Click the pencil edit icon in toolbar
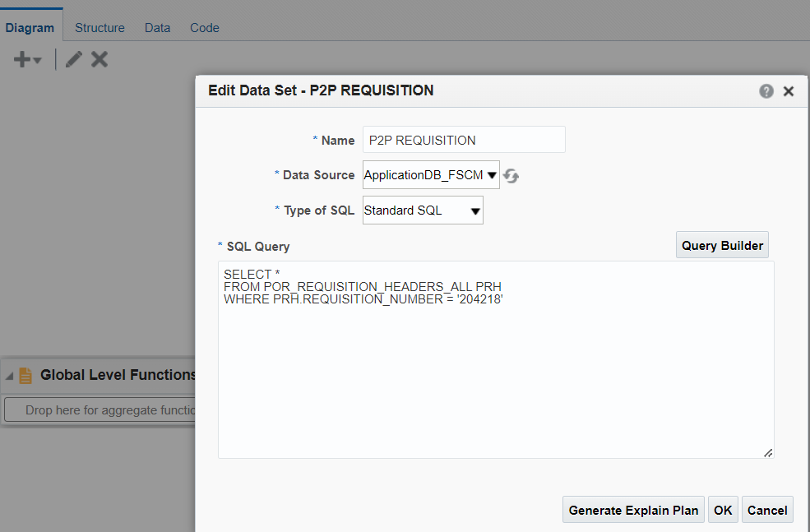The width and height of the screenshot is (810, 532). click(x=74, y=59)
